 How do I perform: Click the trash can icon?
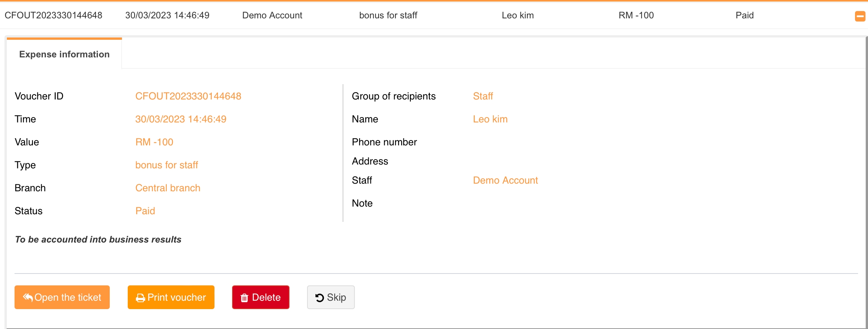pos(244,298)
